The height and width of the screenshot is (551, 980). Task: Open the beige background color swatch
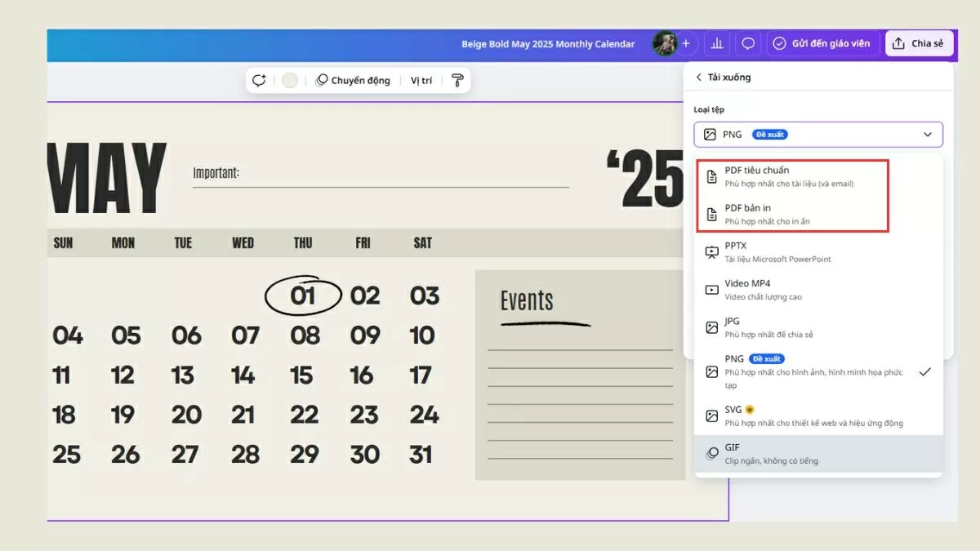point(290,80)
